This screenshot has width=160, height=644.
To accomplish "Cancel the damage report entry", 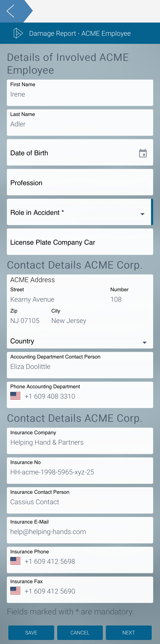I will [80, 633].
